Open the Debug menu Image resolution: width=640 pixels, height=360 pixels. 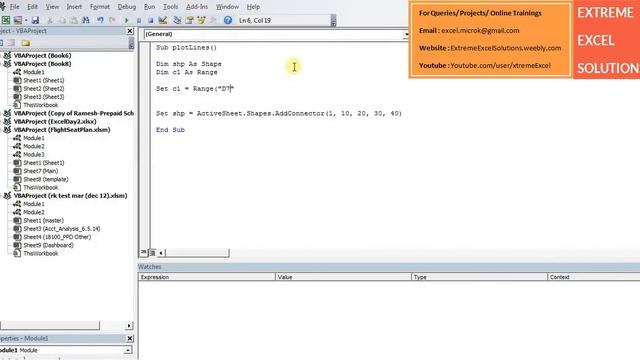(x=127, y=7)
